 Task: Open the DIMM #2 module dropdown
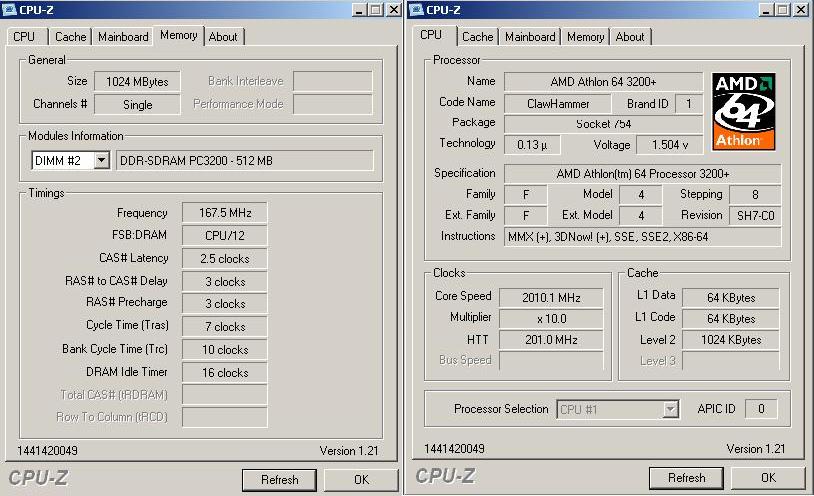[x=102, y=160]
